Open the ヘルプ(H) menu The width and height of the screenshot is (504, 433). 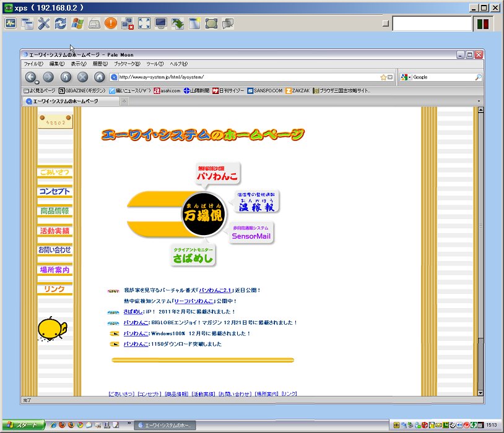(x=179, y=64)
